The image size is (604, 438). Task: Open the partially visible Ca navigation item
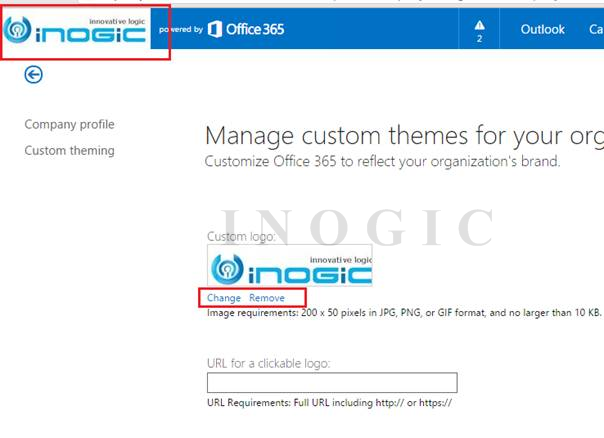click(596, 29)
